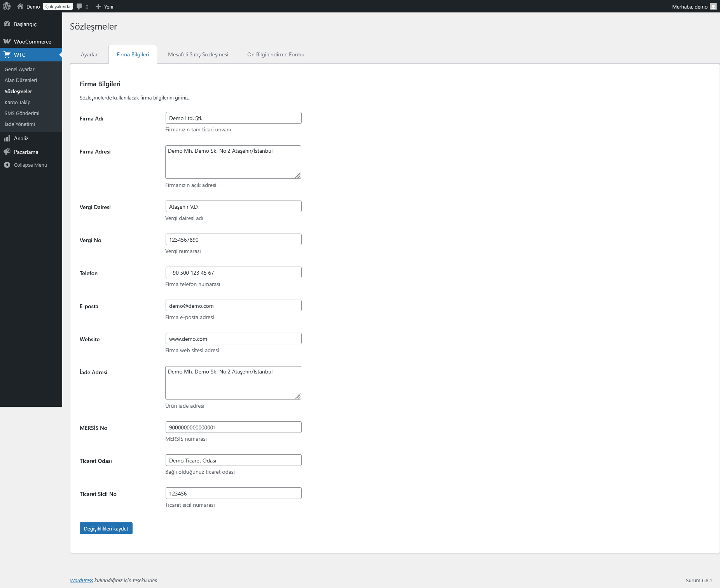Click the Yeni toolbar label
The height and width of the screenshot is (588, 720).
(109, 7)
